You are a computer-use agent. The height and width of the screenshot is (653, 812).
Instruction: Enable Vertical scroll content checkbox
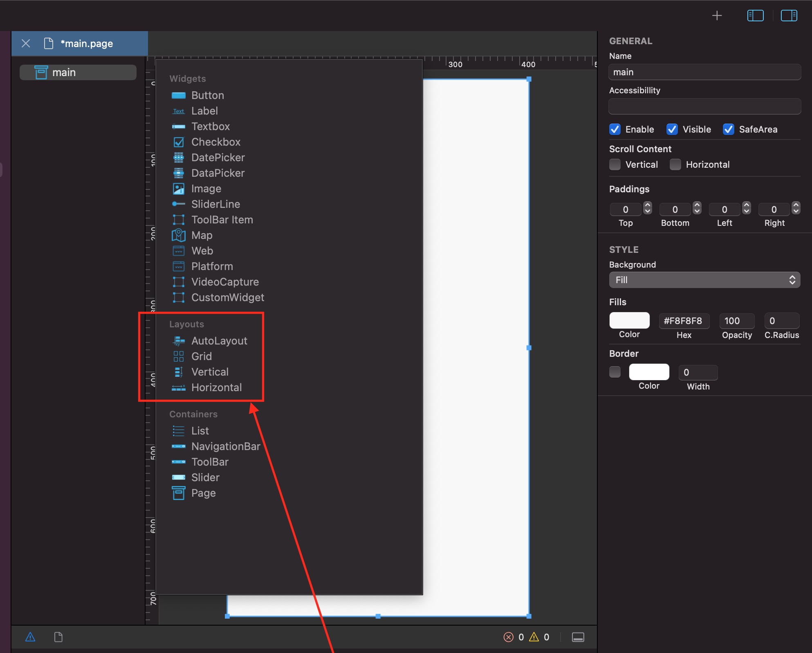615,164
